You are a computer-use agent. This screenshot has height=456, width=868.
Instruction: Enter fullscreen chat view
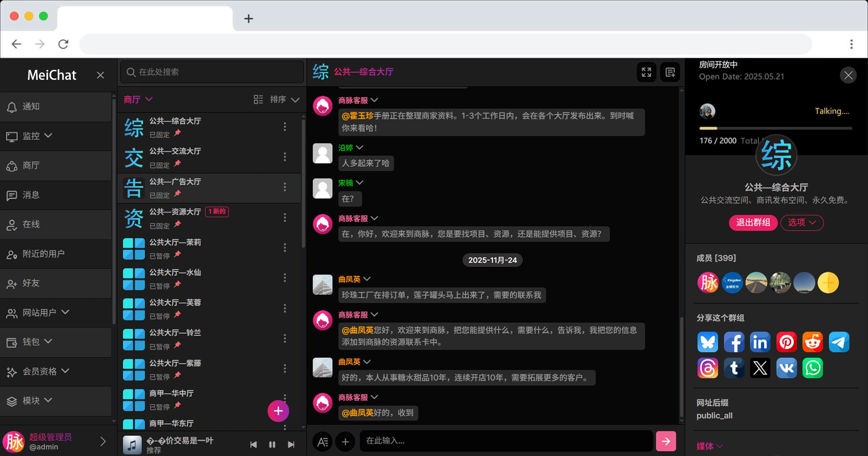[x=646, y=72]
